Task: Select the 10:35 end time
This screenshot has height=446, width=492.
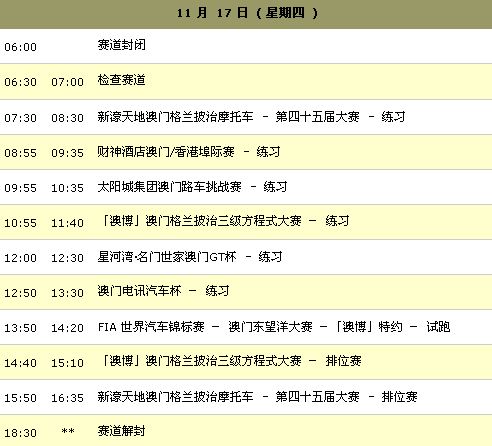Action: click(x=67, y=188)
